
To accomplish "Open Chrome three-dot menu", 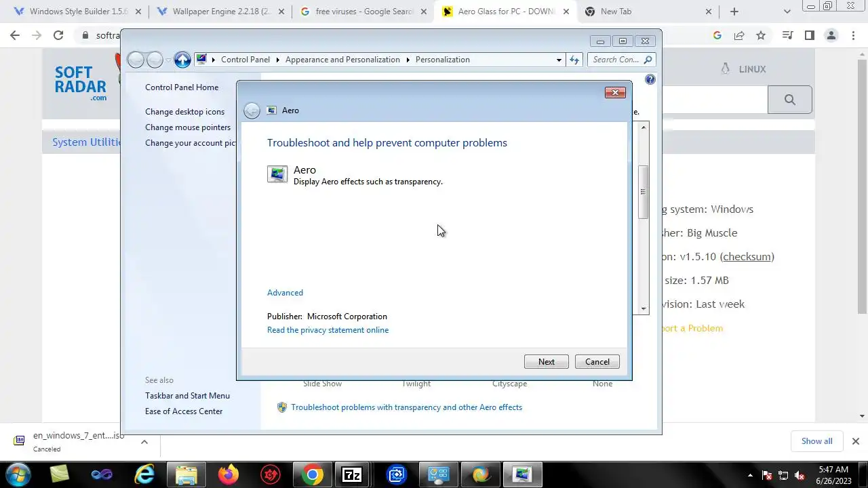I will pos(853,35).
